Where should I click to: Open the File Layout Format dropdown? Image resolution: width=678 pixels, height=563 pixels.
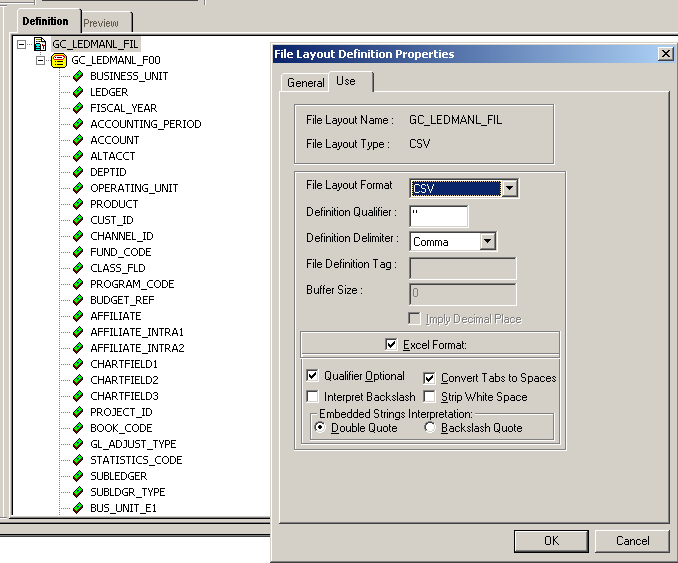(x=510, y=188)
